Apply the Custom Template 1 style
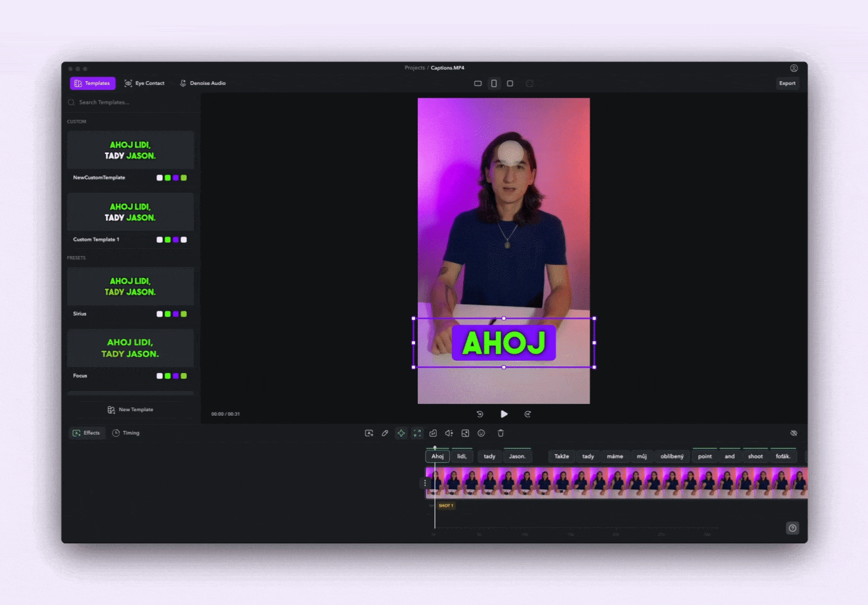This screenshot has width=868, height=605. tap(130, 212)
